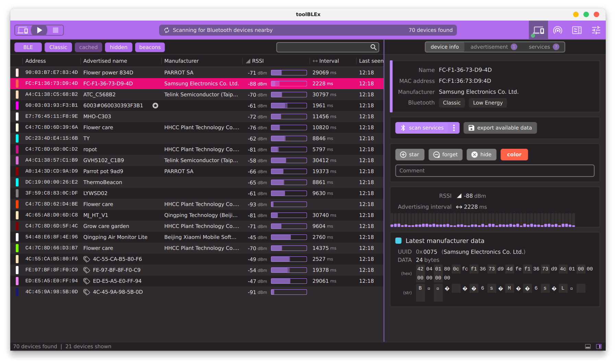Click the search magnifier icon
616x364 pixels.
tap(374, 47)
